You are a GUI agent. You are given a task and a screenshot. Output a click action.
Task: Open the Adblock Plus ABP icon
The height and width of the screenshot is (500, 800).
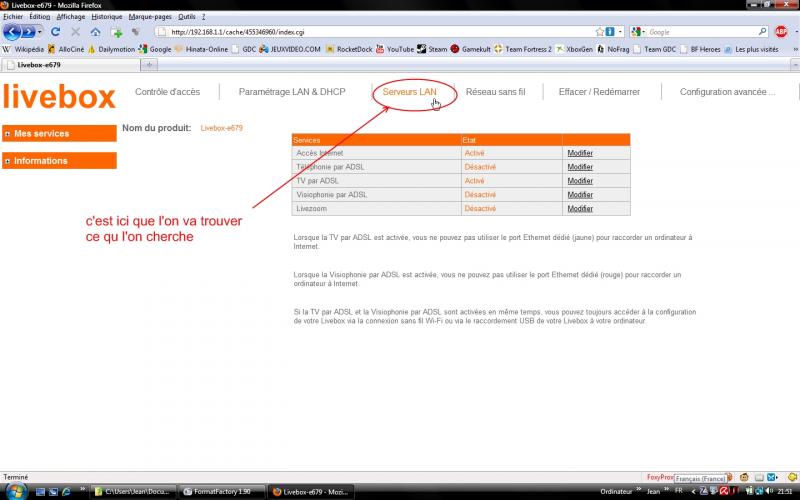(781, 32)
